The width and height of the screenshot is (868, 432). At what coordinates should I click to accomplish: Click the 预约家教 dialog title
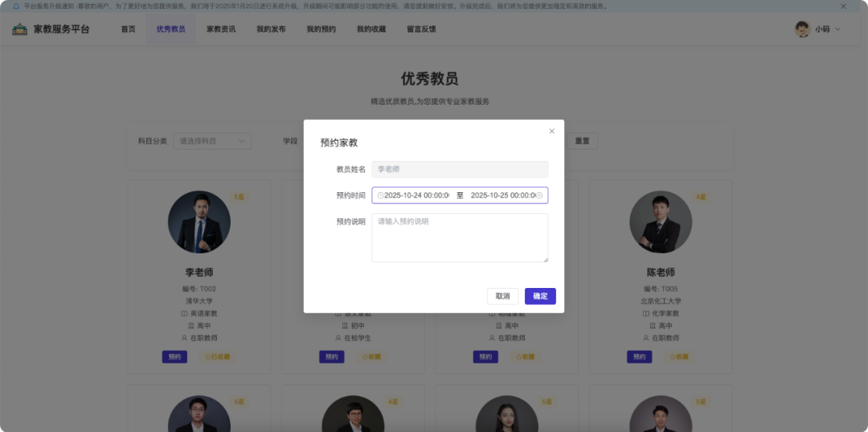pos(339,143)
